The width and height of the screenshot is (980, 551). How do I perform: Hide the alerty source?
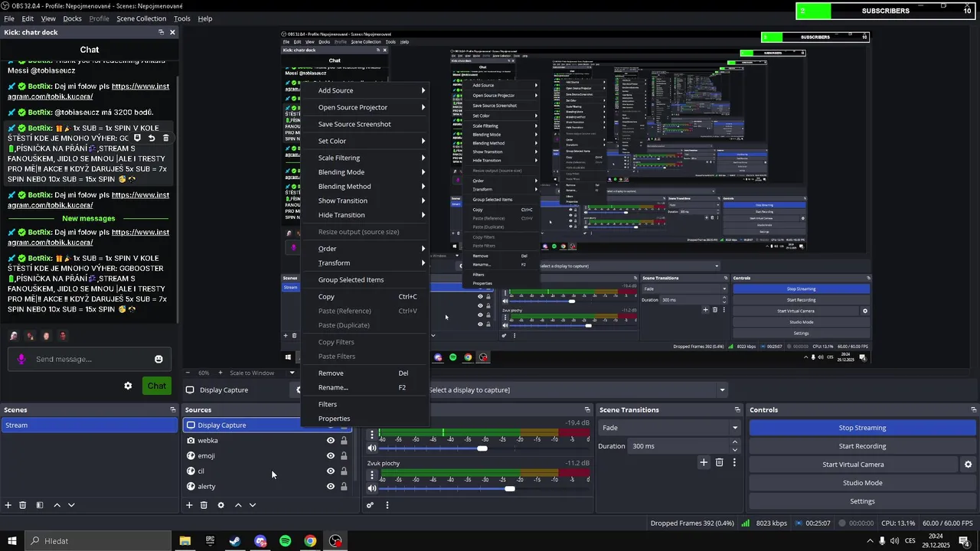point(331,486)
